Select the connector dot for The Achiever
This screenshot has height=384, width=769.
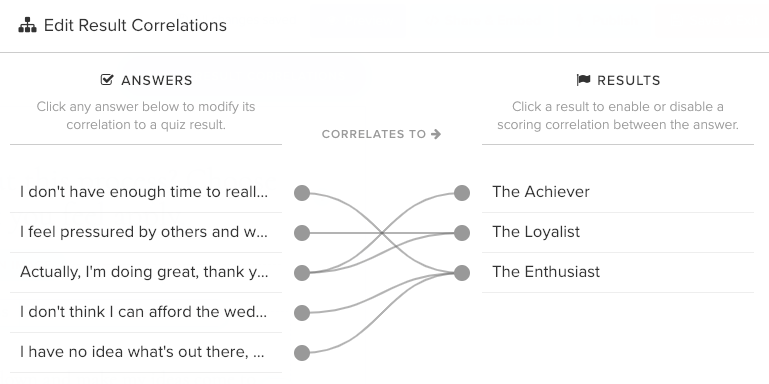pos(461,193)
